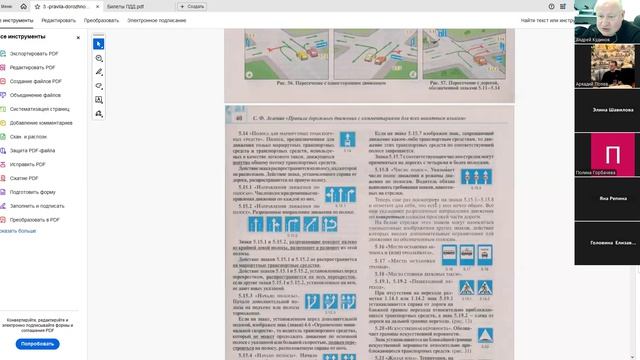
Task: Click the Создать button
Action: coord(192,7)
